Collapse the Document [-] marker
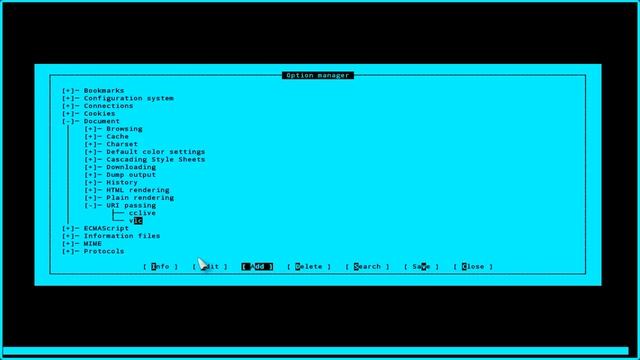This screenshot has height=360, width=640. point(68,121)
